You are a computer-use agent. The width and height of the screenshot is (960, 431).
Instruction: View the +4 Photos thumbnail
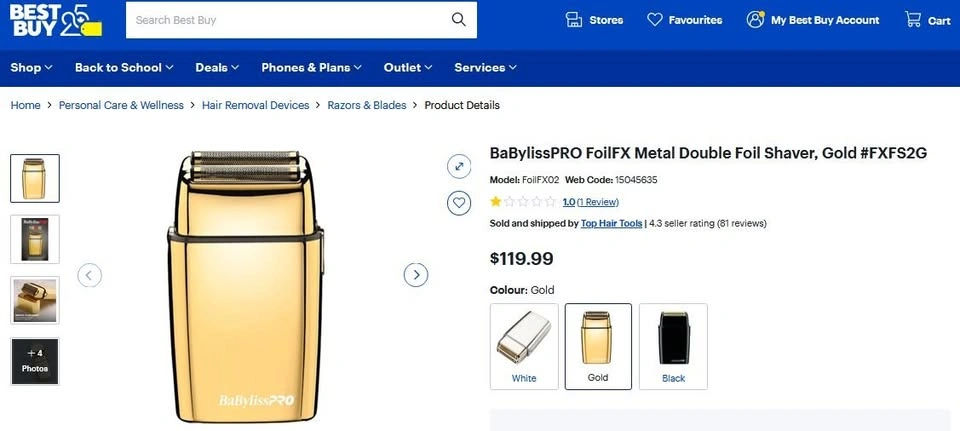coord(35,361)
